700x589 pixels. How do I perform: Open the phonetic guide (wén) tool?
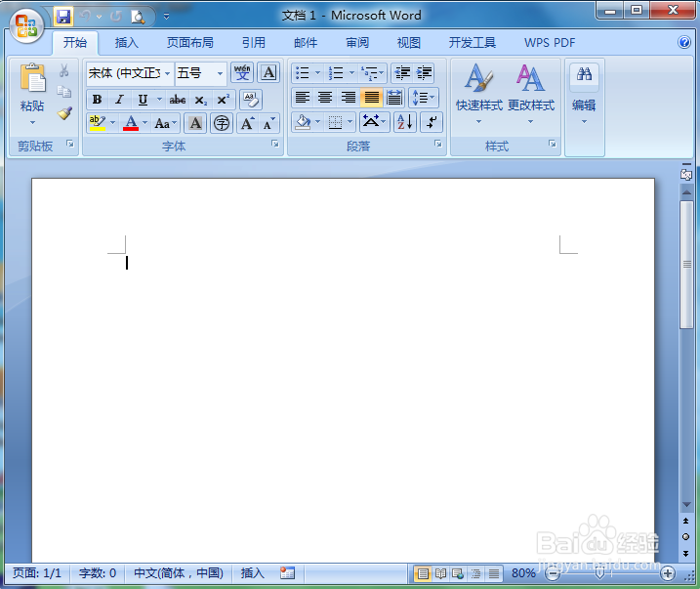pos(242,72)
